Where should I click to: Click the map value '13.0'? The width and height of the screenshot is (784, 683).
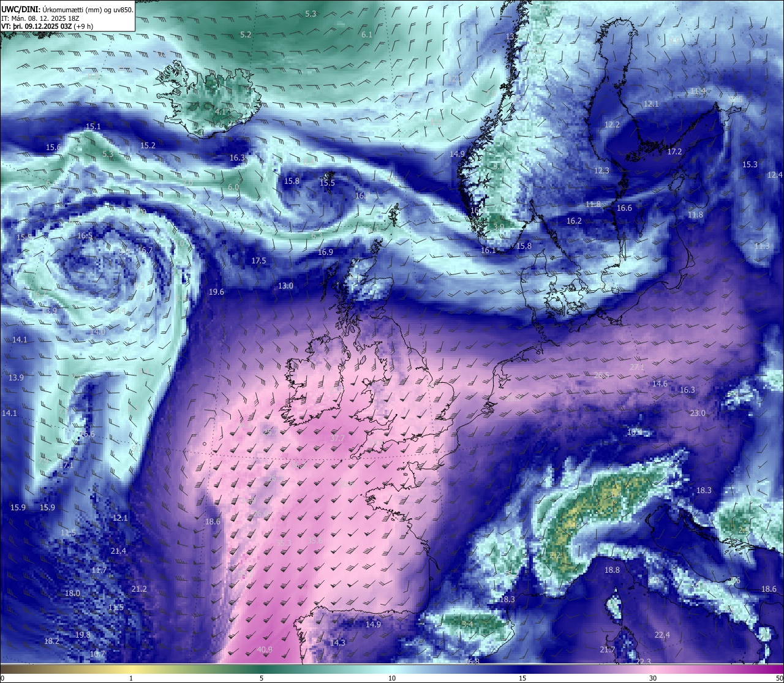[x=285, y=285]
